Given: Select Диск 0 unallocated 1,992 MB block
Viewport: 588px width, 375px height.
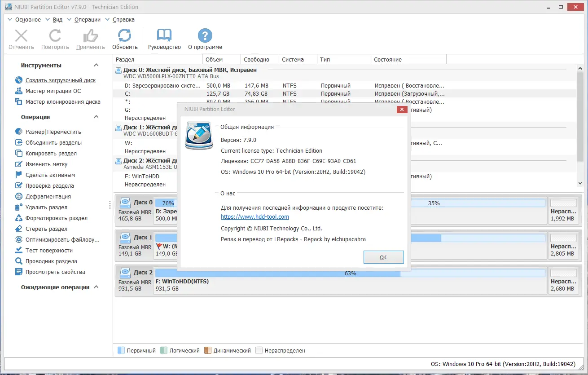Looking at the screenshot, I should coord(563,211).
